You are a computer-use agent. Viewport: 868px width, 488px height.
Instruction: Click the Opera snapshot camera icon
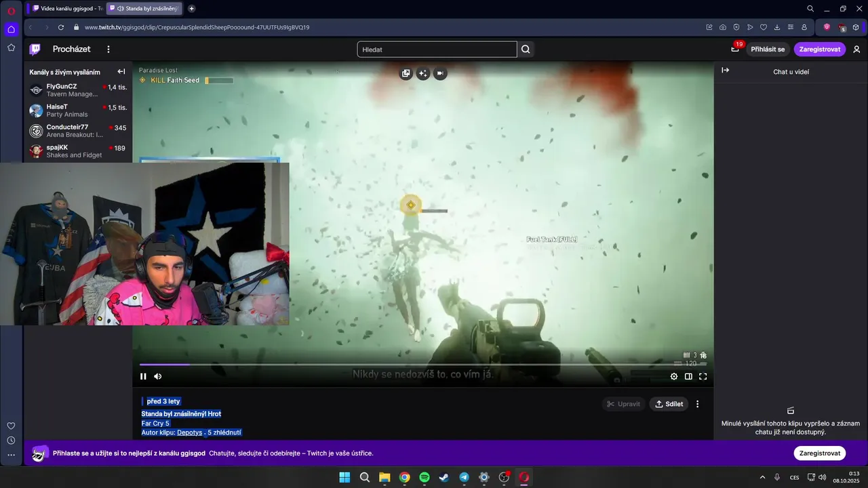click(x=723, y=27)
